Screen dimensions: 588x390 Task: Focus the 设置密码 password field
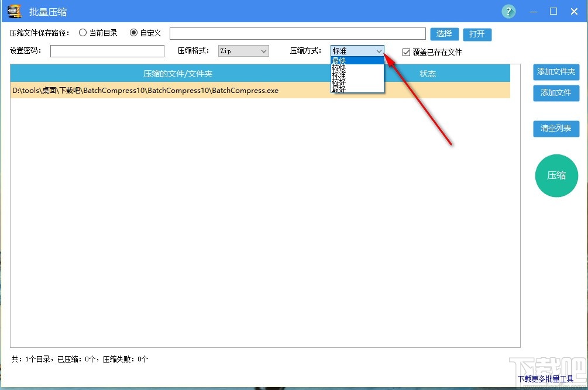tap(107, 51)
